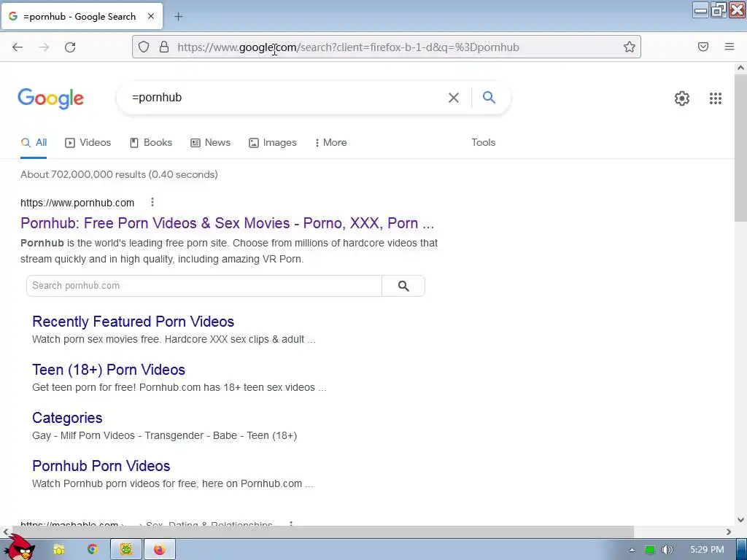
Task: Focus the 'Search pornhub.com' field
Action: [x=204, y=286]
